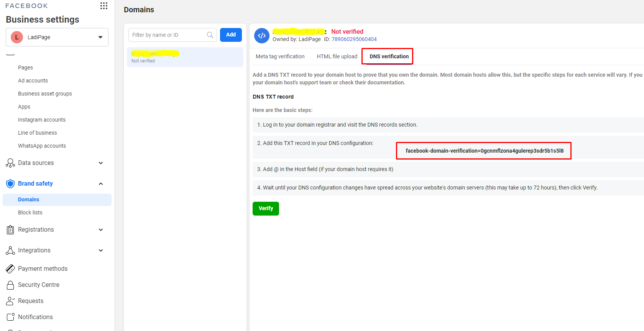Click the search magnifier in filter box
This screenshot has width=644, height=331.
(210, 35)
